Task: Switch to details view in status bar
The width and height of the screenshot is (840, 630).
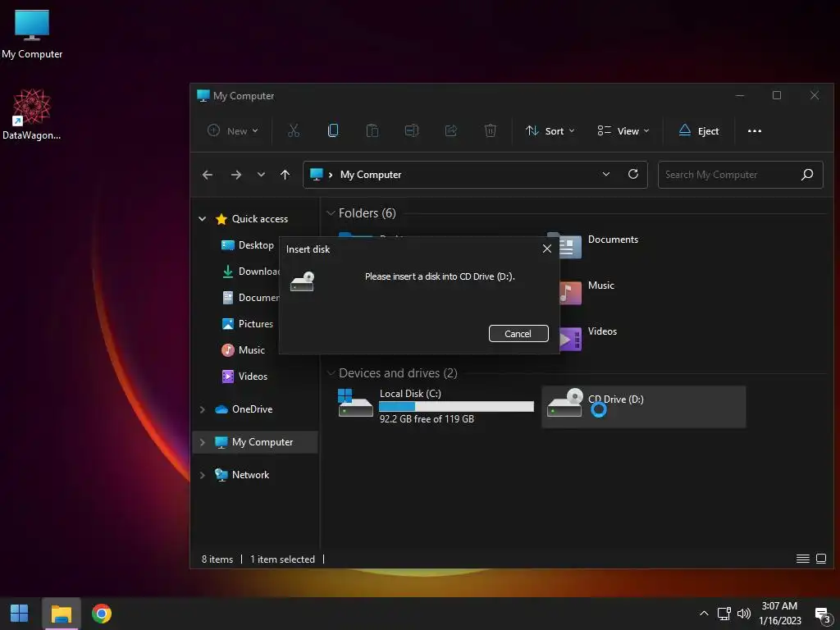Action: coord(802,559)
